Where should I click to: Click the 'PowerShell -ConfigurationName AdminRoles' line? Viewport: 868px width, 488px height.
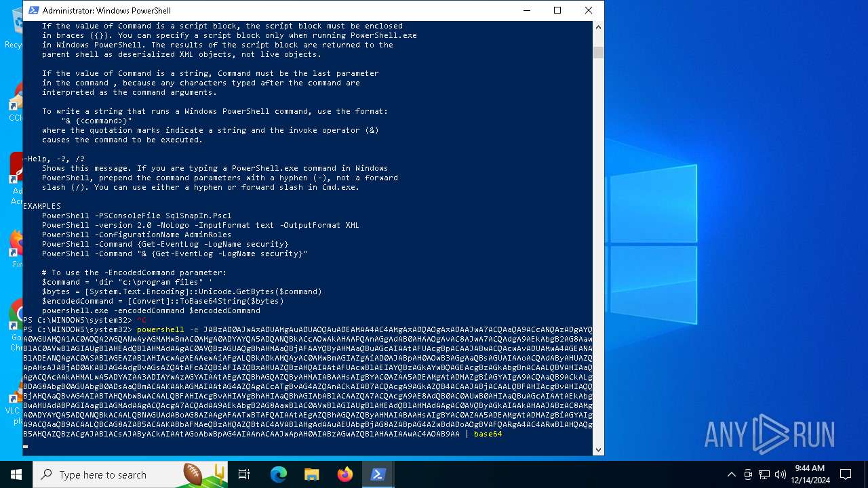click(137, 235)
